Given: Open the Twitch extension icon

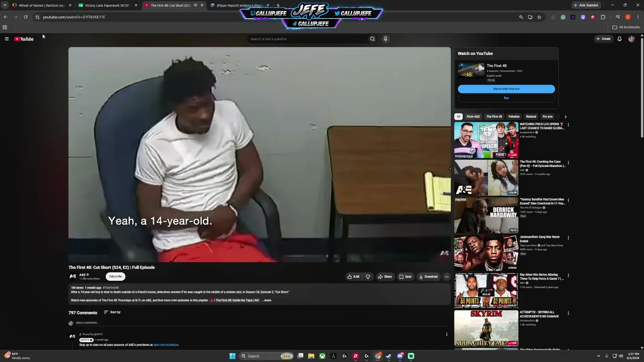Looking at the screenshot, I should click(583, 17).
